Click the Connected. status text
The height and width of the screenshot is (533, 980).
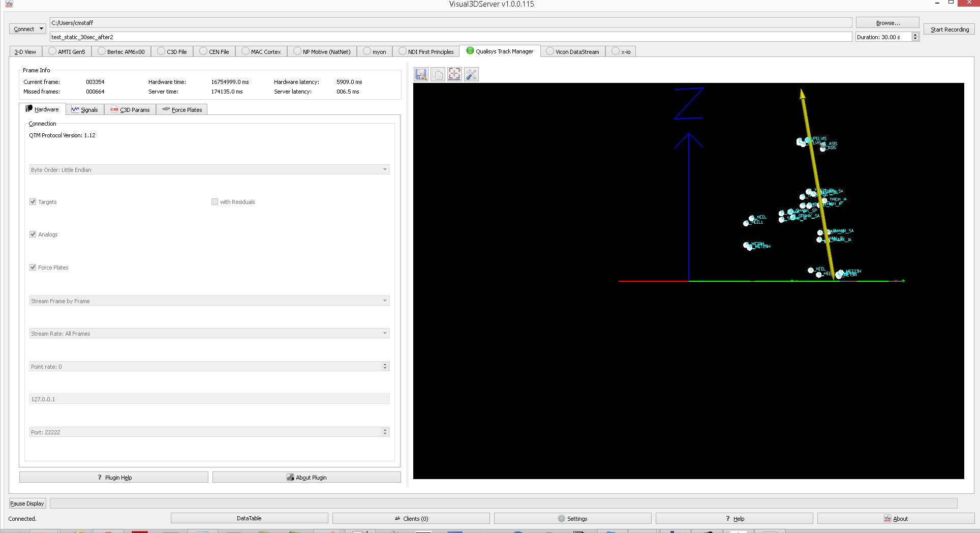(22, 519)
